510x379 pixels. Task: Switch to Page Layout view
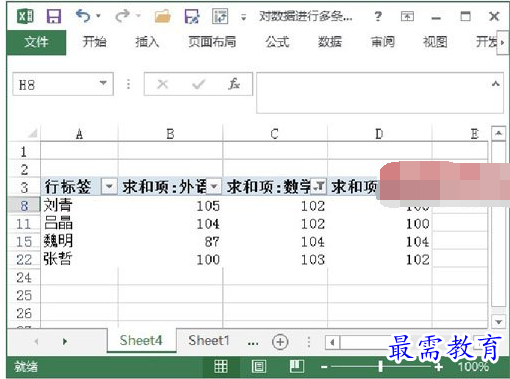click(259, 367)
